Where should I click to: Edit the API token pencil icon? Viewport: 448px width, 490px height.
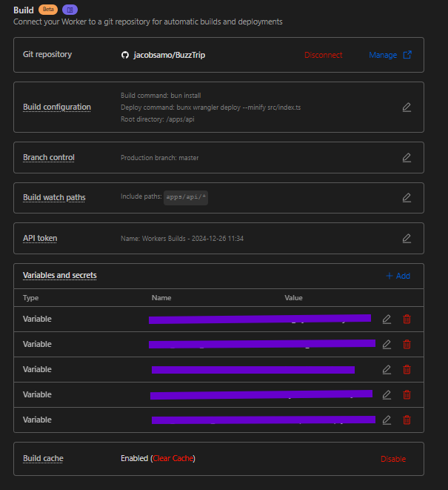click(x=406, y=239)
